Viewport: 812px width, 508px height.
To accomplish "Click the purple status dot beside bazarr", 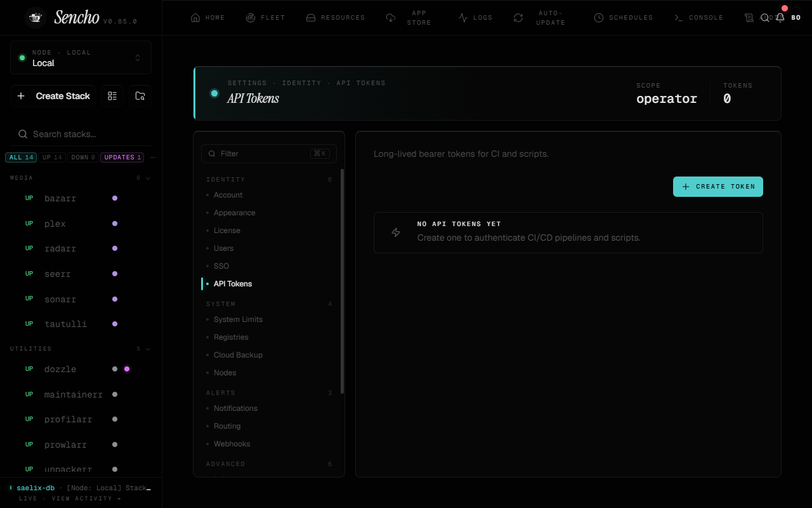I will point(115,198).
